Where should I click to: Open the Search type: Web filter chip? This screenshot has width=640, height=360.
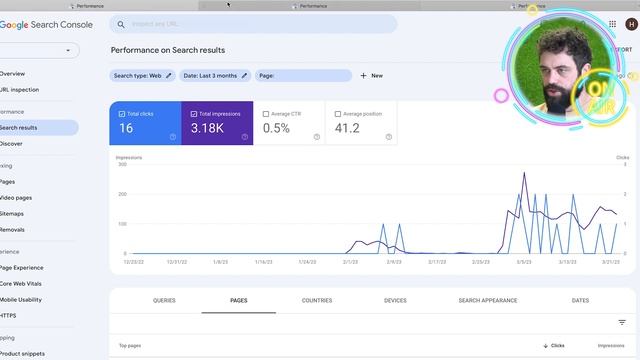pos(142,76)
